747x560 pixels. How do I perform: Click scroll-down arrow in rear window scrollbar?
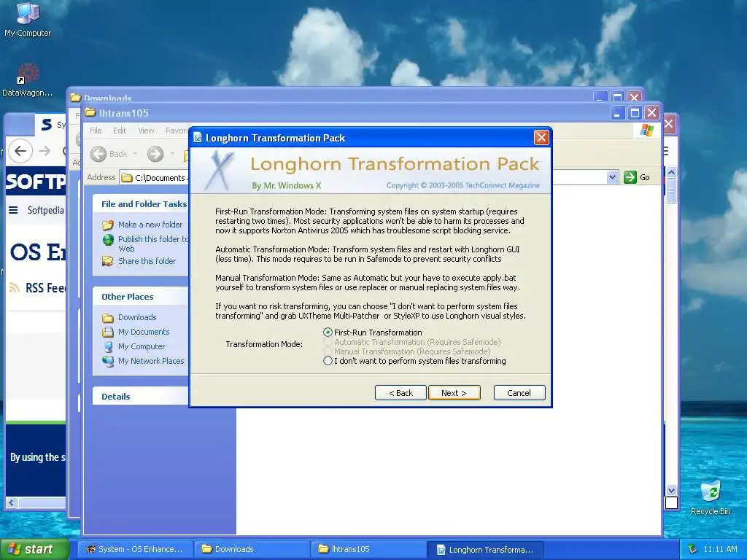coord(671,490)
